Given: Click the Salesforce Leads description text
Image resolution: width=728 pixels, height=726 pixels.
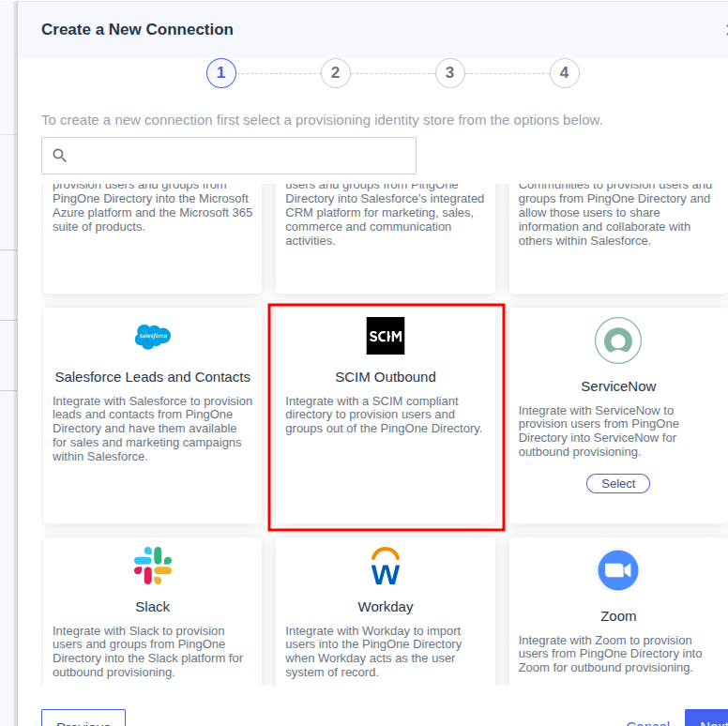Looking at the screenshot, I should point(152,429).
